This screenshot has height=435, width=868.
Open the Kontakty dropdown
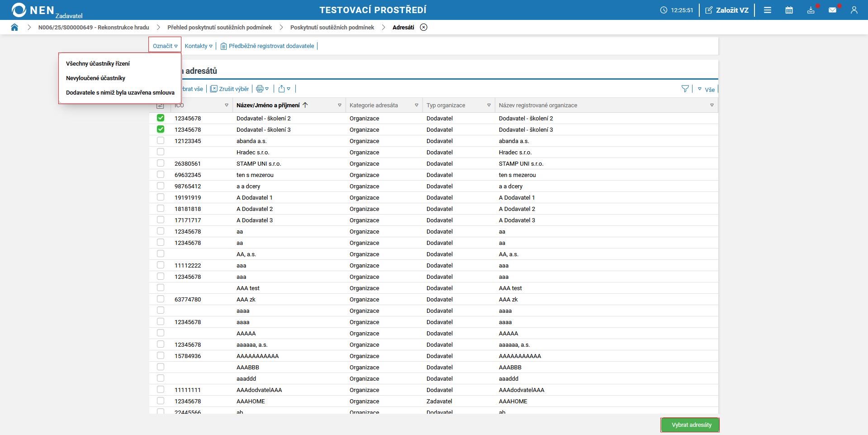point(199,46)
